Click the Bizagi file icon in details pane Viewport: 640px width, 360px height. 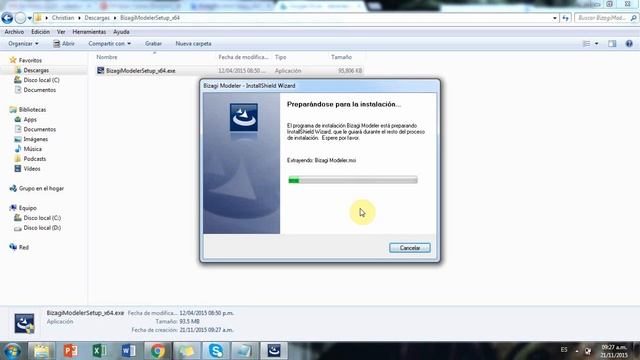[x=24, y=323]
